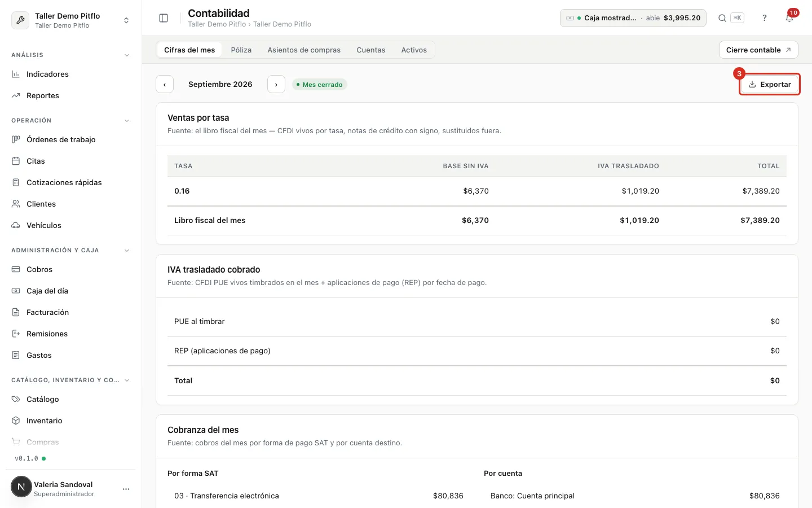Screen dimensions: 812x508
Task: Export the month figures with Exportar
Action: point(770,85)
